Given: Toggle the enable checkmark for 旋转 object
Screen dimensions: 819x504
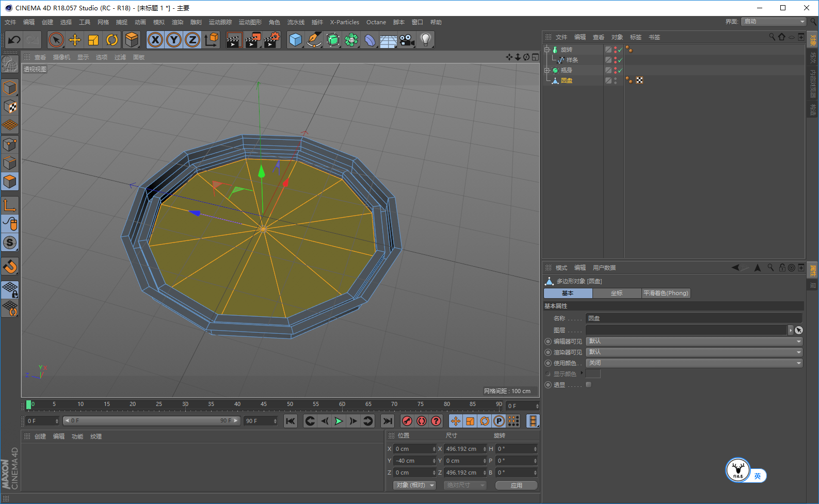Looking at the screenshot, I should [620, 50].
